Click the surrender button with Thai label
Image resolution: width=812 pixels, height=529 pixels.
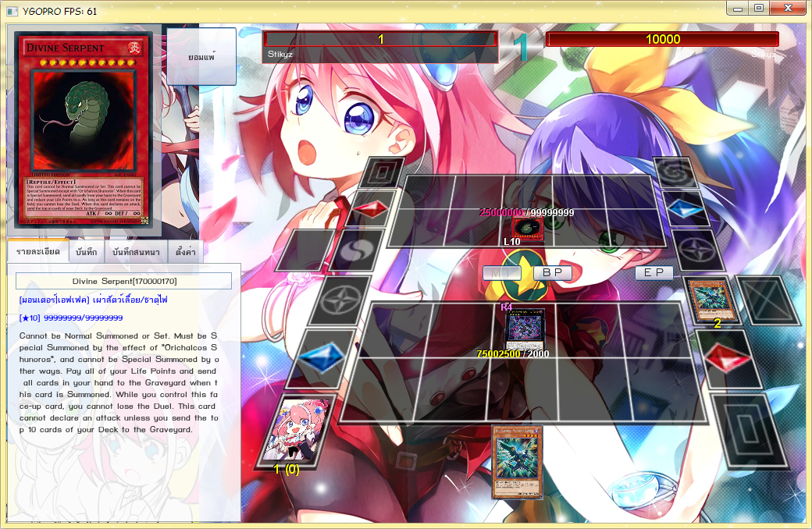point(201,56)
